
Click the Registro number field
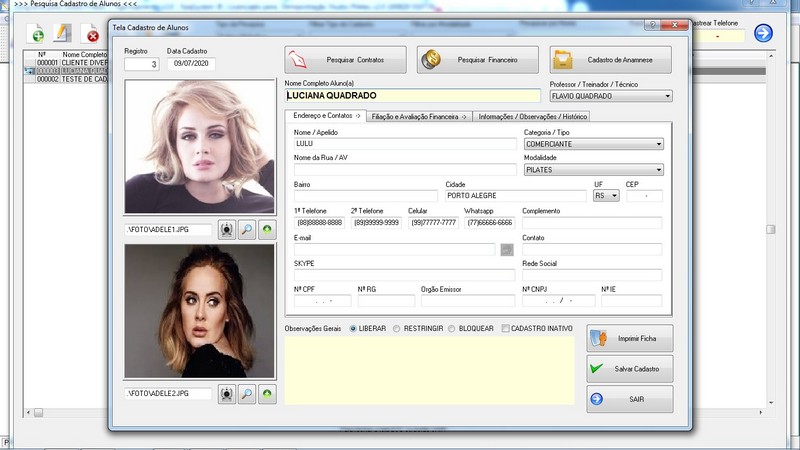pos(142,64)
